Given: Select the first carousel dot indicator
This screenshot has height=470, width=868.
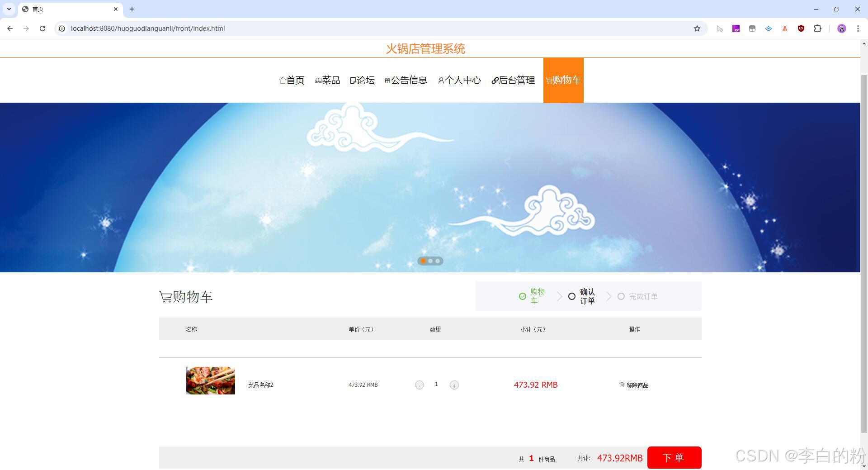Looking at the screenshot, I should click(423, 261).
